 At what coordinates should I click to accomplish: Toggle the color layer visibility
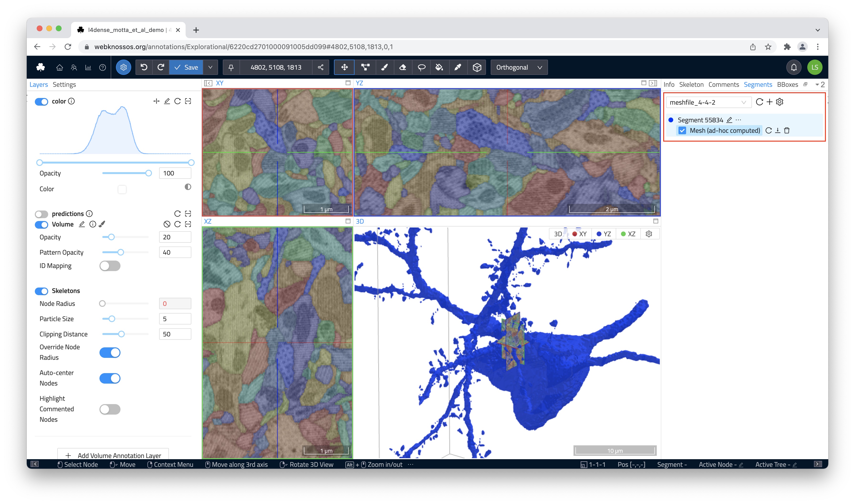tap(42, 102)
